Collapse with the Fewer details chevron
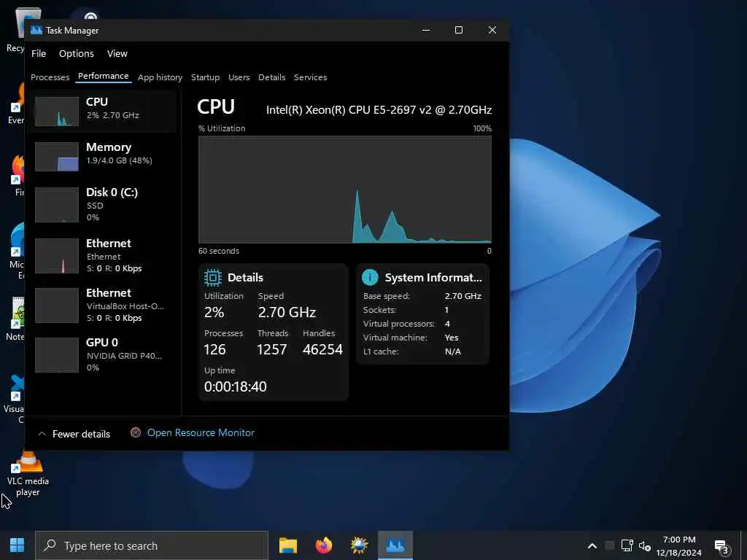 pyautogui.click(x=42, y=434)
